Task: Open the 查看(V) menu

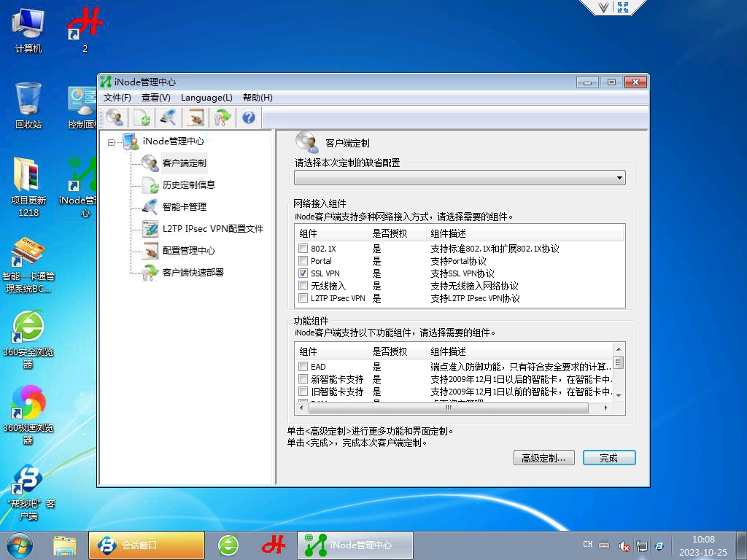Action: point(156,98)
